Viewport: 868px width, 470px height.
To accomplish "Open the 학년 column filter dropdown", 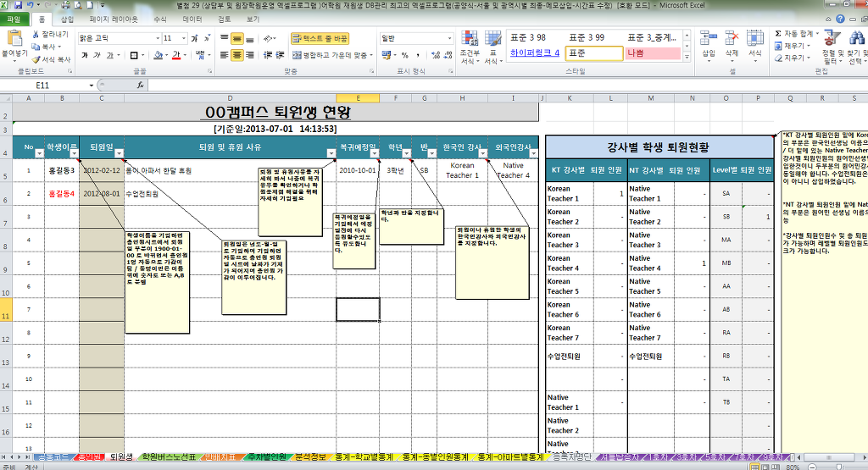I will [406, 153].
